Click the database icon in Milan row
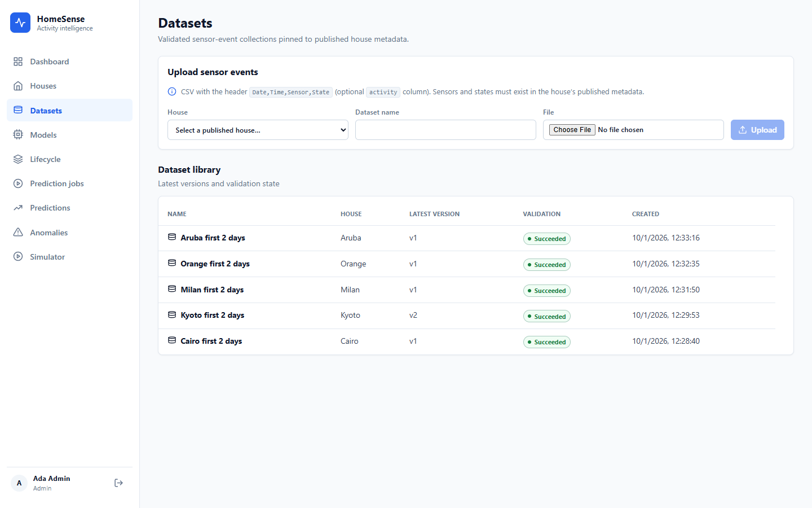This screenshot has width=812, height=508. [x=172, y=289]
